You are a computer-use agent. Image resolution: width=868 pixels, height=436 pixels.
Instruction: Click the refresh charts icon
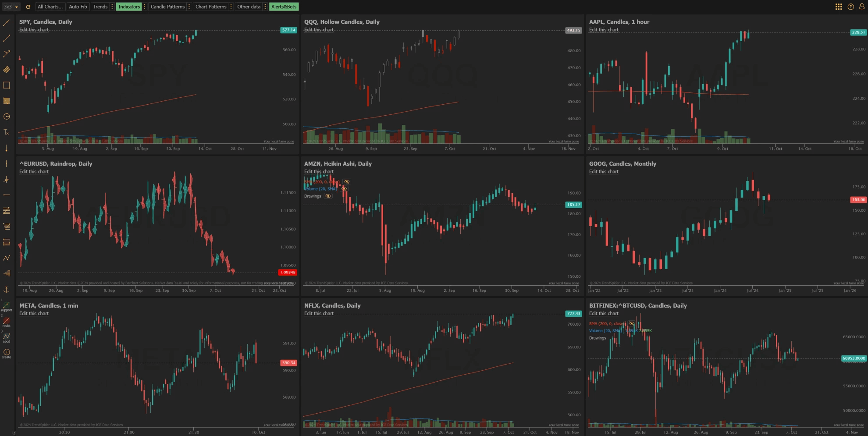point(28,7)
